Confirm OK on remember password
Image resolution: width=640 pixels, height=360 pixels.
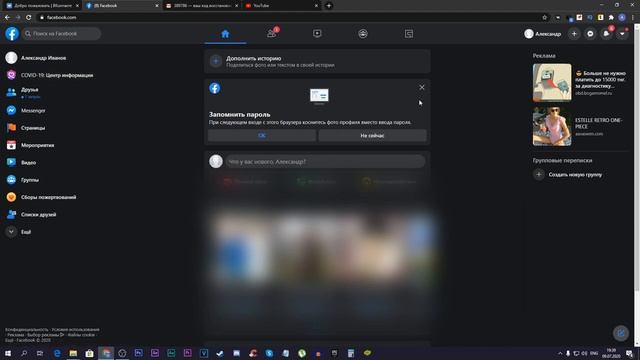(262, 136)
